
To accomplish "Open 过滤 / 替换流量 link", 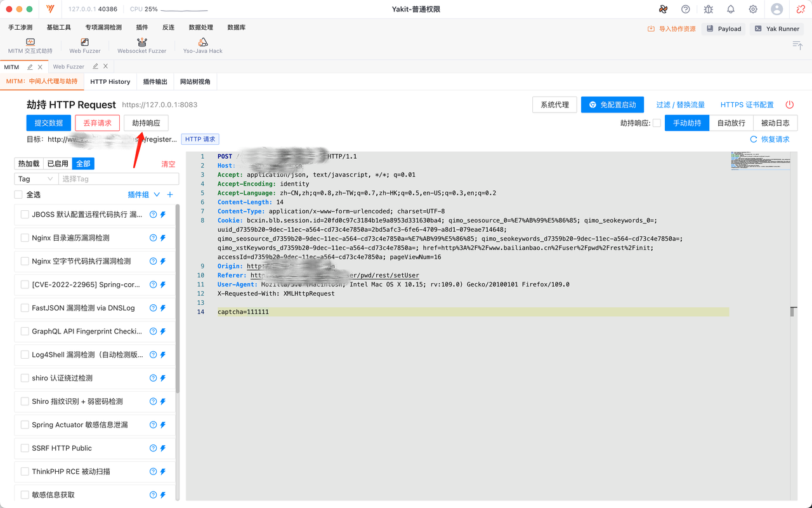I will pyautogui.click(x=681, y=105).
